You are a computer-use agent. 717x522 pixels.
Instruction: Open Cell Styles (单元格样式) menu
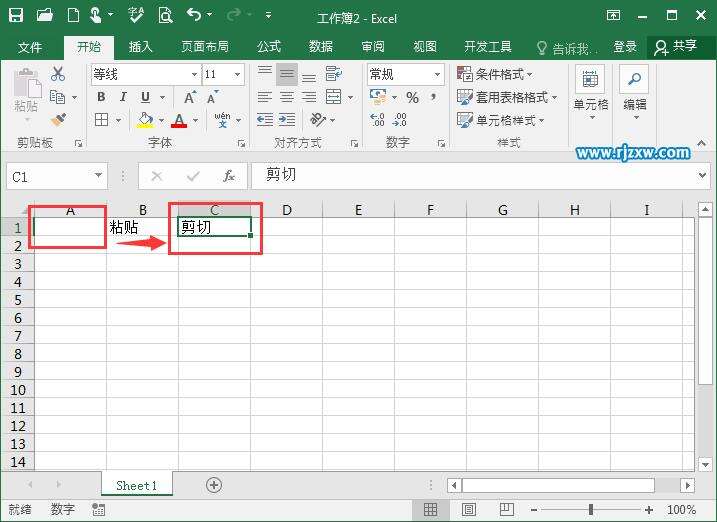tap(500, 120)
